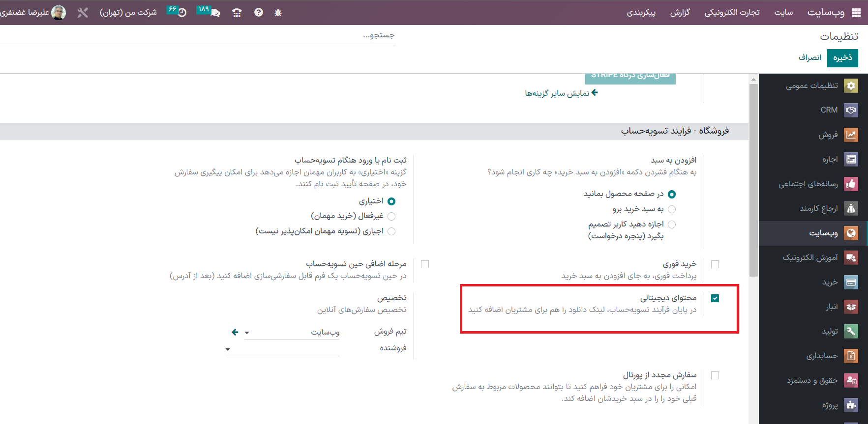
Task: Click the arrow icon next to نمایش سایر گزینه‌ها
Action: [595, 92]
